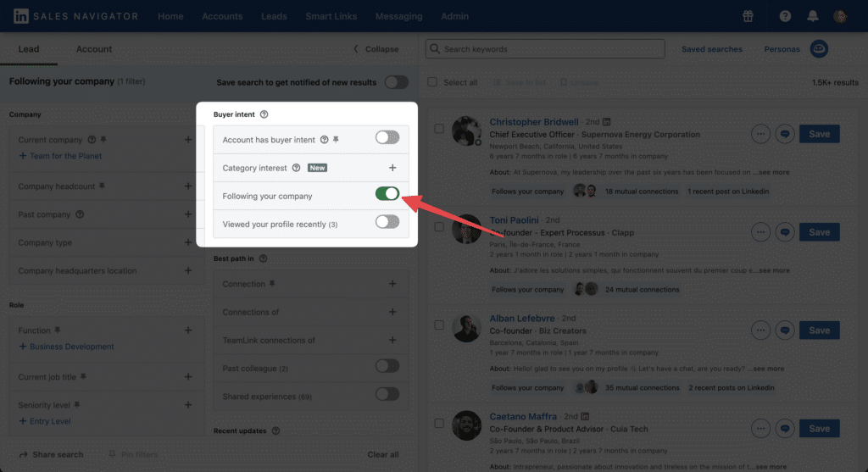Click the pin icon next to Connection

pyautogui.click(x=272, y=284)
